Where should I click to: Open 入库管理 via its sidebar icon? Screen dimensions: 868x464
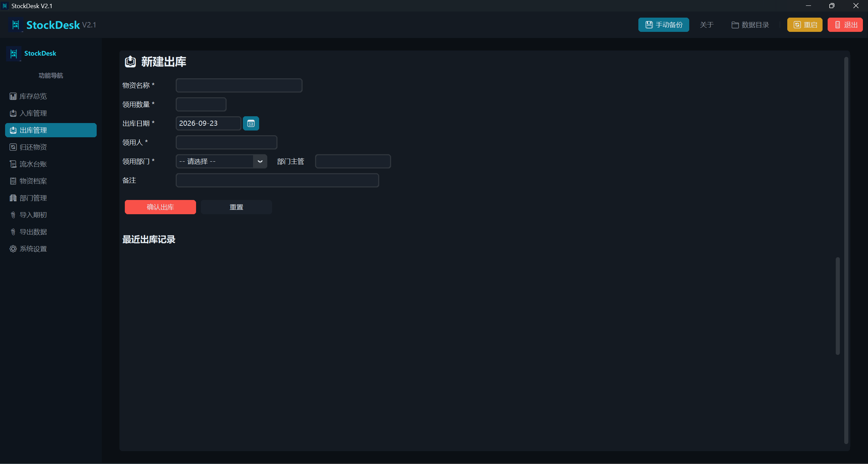[x=13, y=113]
